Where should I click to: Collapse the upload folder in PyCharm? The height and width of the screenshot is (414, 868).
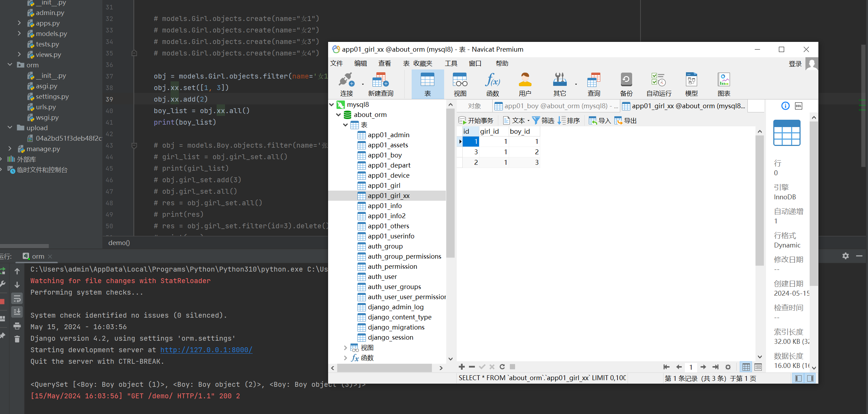[10, 128]
